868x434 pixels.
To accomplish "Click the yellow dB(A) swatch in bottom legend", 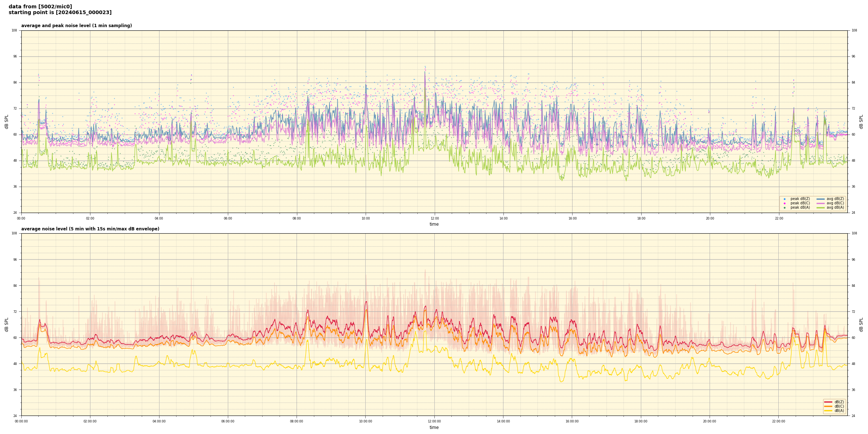I will pyautogui.click(x=828, y=410).
